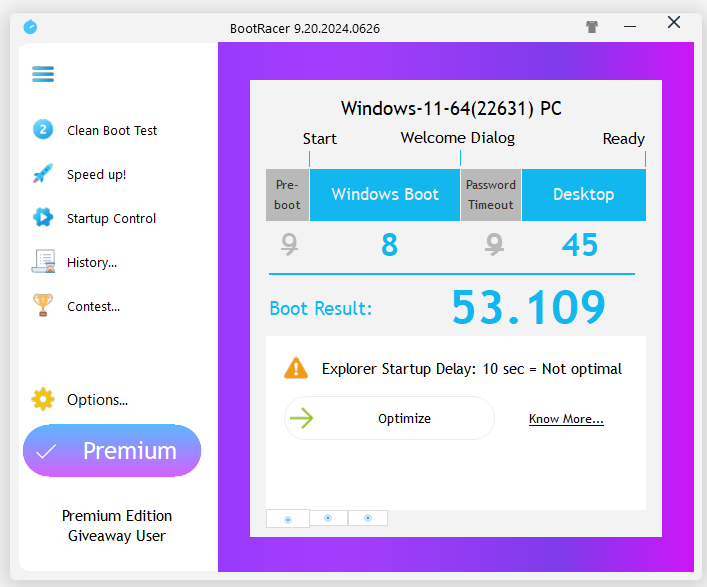Click Explorer Startup Delay message text
Viewport: 707px width, 587px height.
pos(472,369)
